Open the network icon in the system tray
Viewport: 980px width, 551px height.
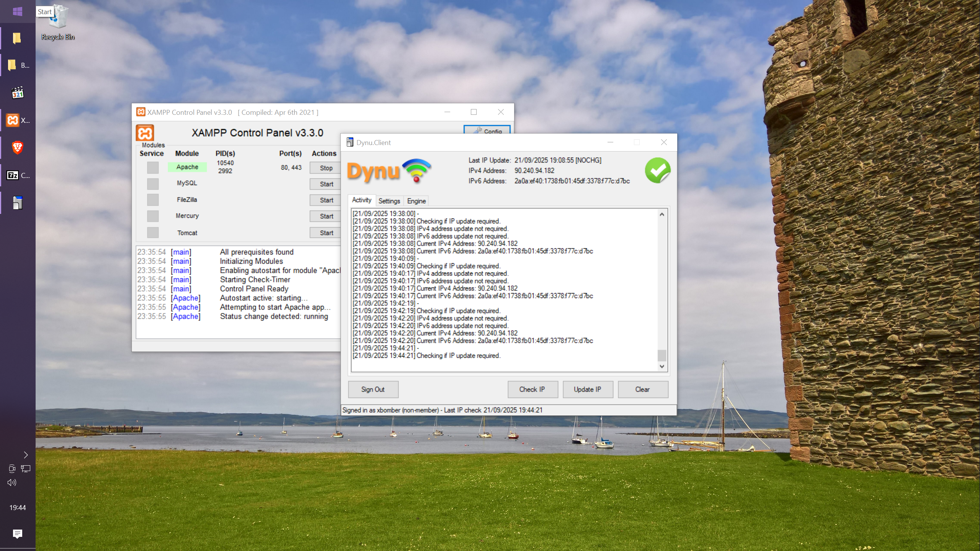pyautogui.click(x=26, y=469)
